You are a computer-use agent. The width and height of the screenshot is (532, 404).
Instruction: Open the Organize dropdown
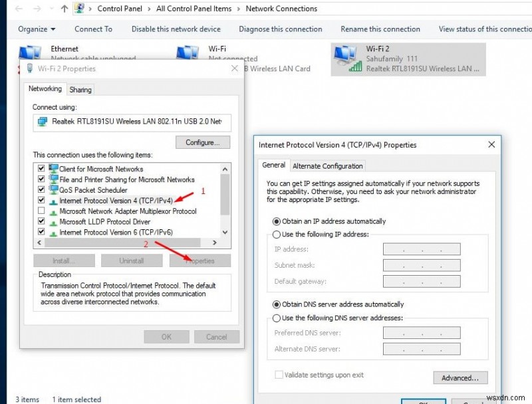(x=36, y=29)
